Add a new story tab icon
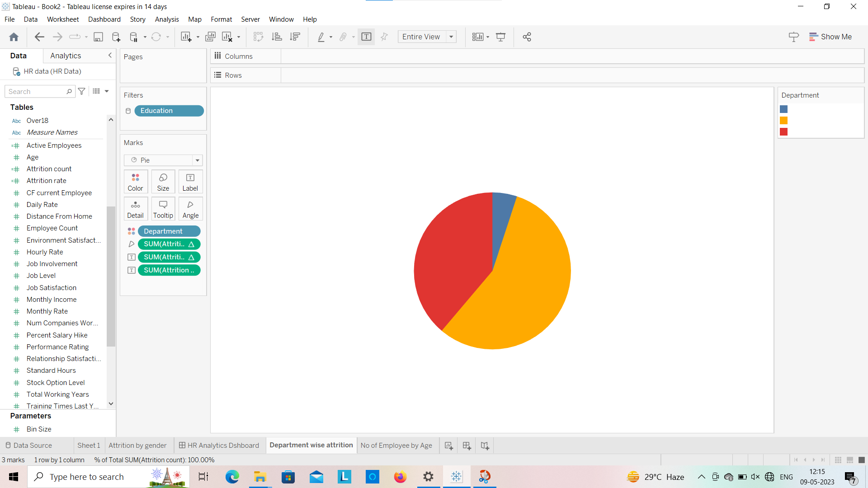Viewport: 868px width, 488px height. tap(485, 446)
